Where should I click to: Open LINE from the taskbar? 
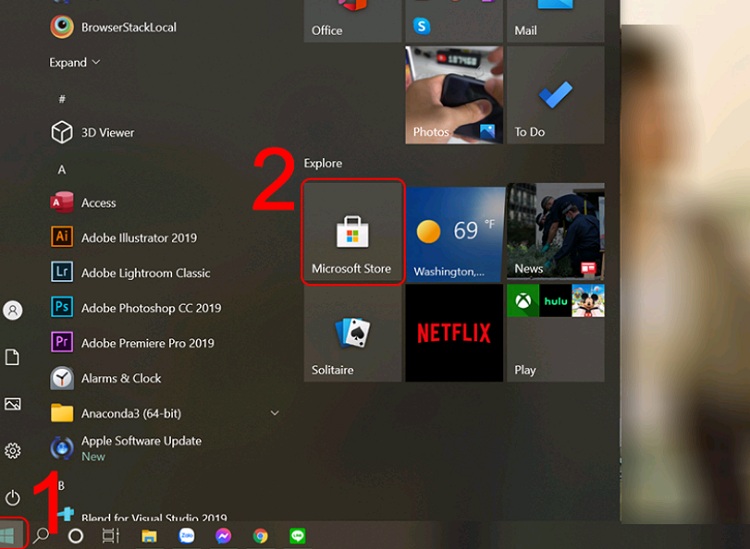tap(297, 536)
